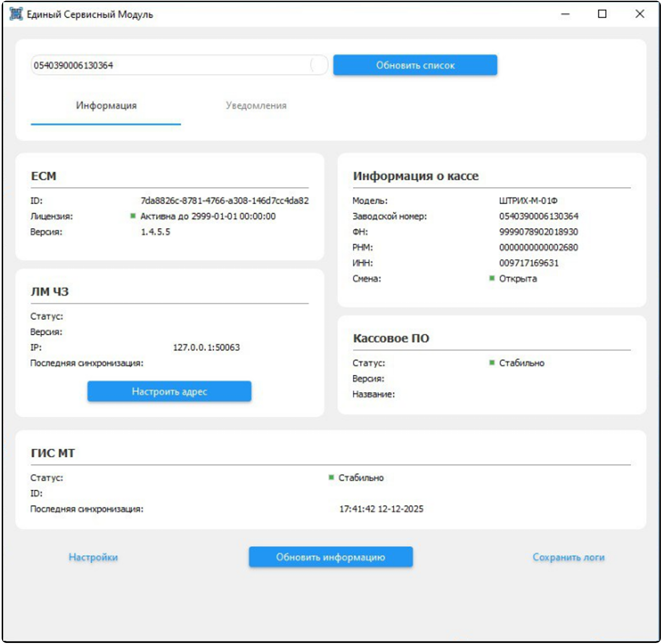
Task: Click the IP value 127.0.0.1:50063
Action: click(x=207, y=347)
